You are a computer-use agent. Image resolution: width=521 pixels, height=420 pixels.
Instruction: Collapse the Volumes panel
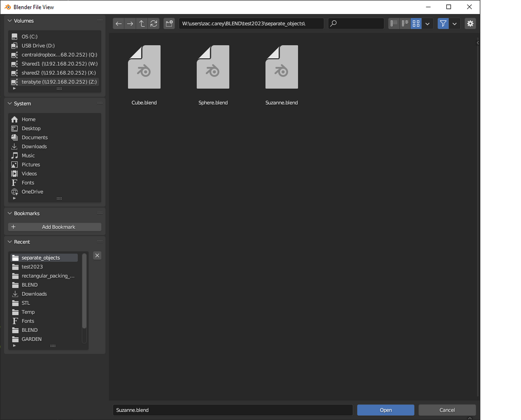(x=10, y=21)
